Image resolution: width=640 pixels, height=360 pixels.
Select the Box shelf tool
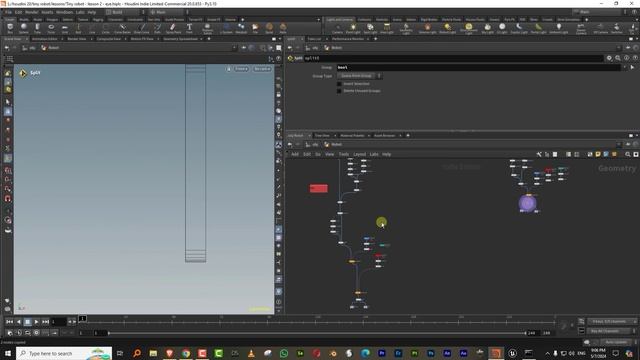coord(10,28)
